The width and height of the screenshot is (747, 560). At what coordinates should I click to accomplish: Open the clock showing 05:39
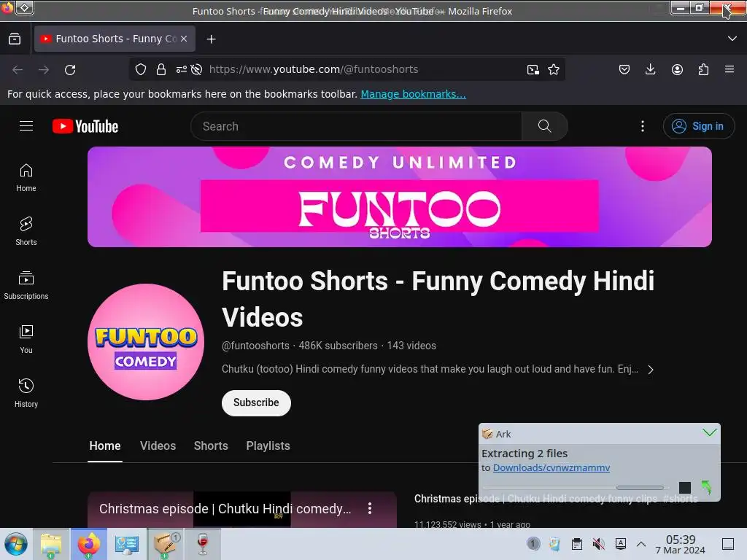click(x=681, y=544)
